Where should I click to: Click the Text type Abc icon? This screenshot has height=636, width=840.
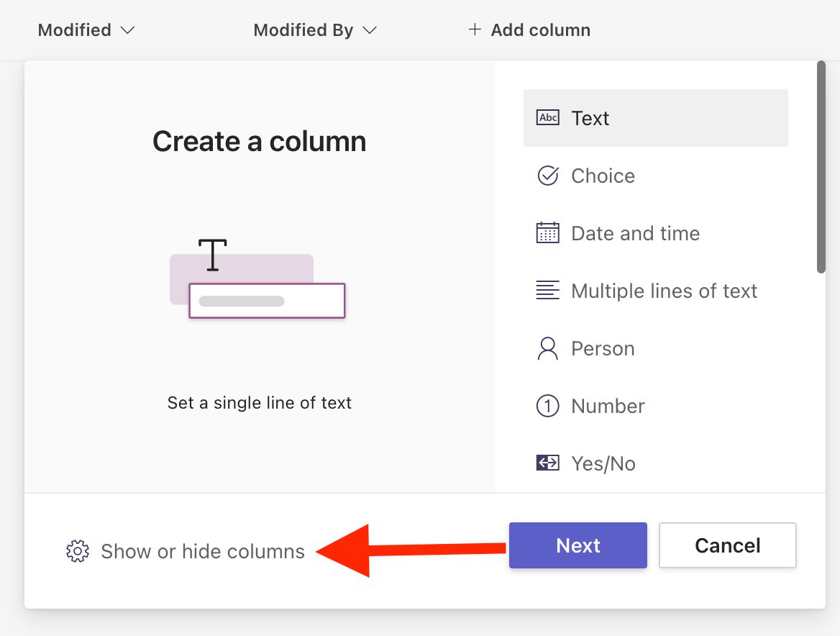pos(548,118)
